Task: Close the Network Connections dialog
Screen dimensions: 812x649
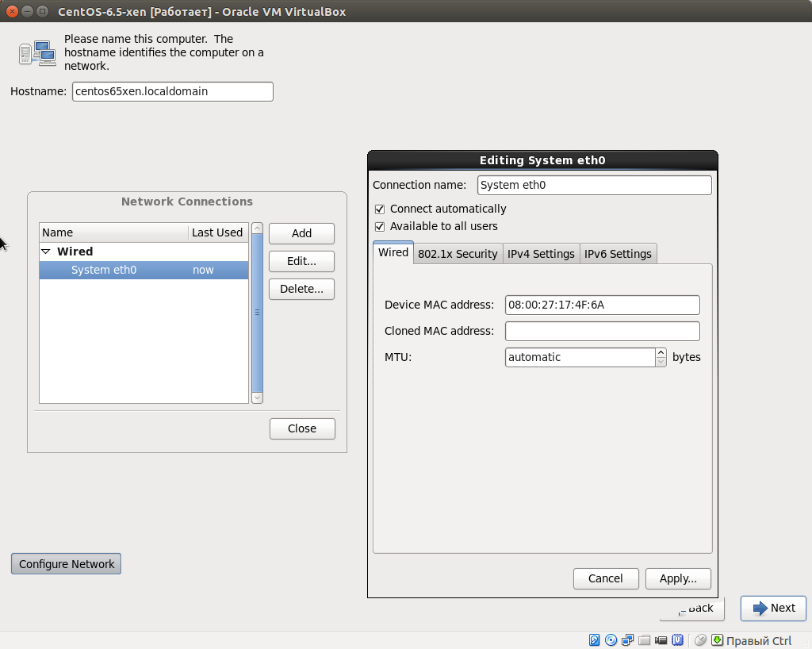Action: tap(302, 429)
